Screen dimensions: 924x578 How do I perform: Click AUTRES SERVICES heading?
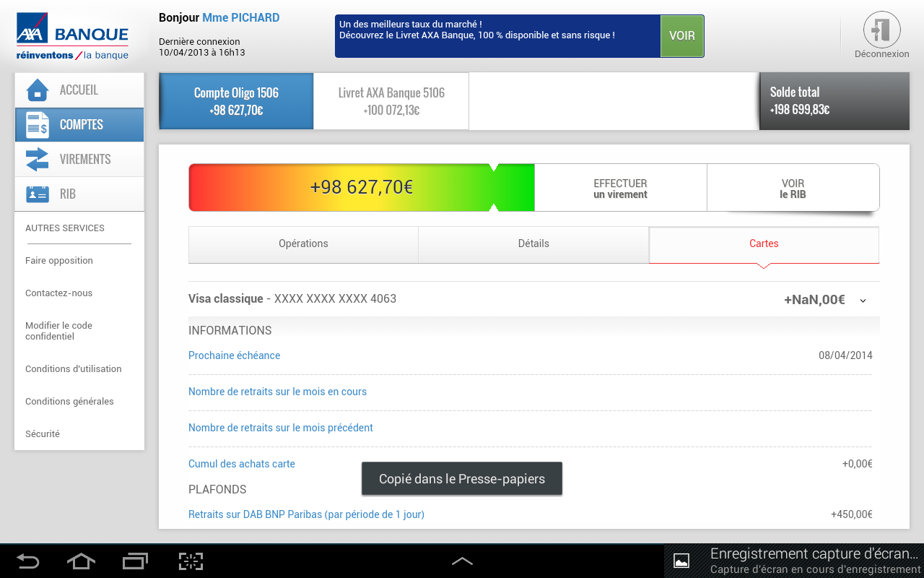pyautogui.click(x=65, y=228)
